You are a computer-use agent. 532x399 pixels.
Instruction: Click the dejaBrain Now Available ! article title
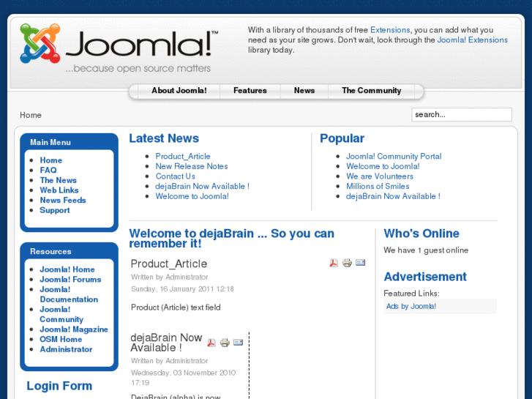(x=166, y=343)
